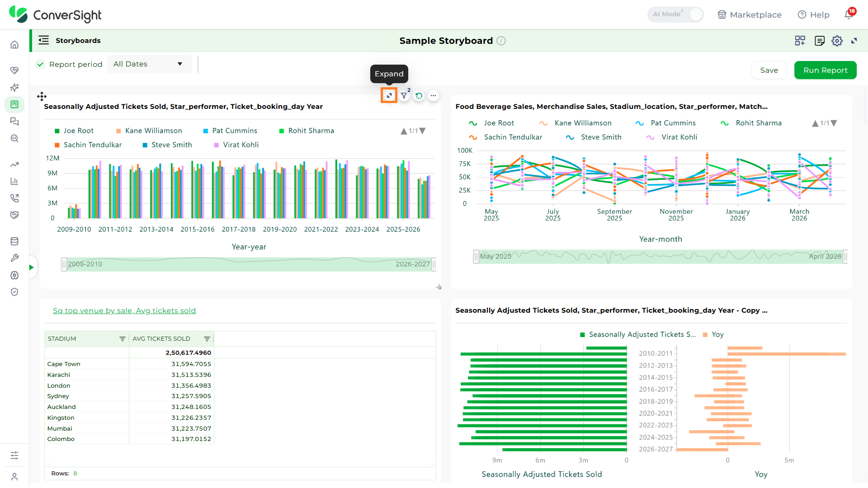Click the bar chart legend next-page arrow
The width and height of the screenshot is (868, 488).
point(423,131)
